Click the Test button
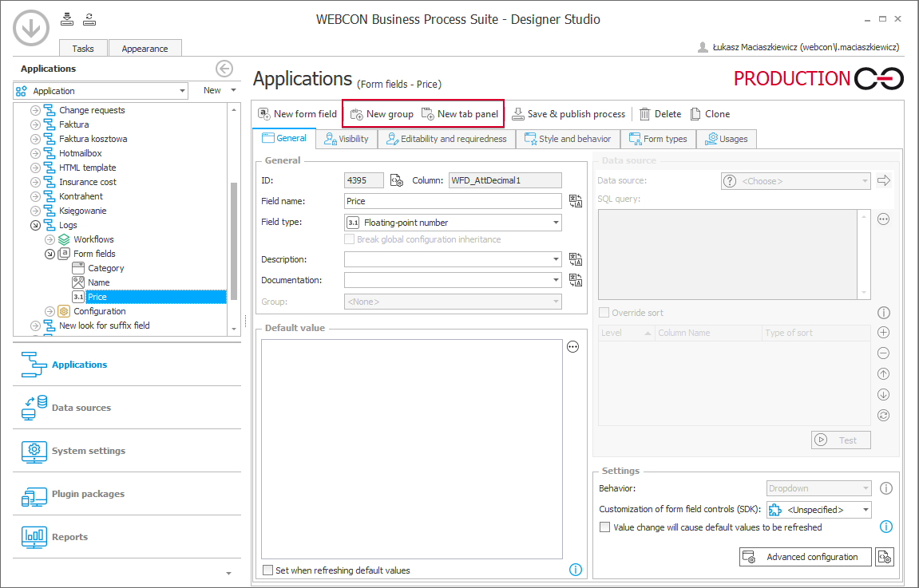This screenshot has width=919, height=588. pyautogui.click(x=841, y=440)
